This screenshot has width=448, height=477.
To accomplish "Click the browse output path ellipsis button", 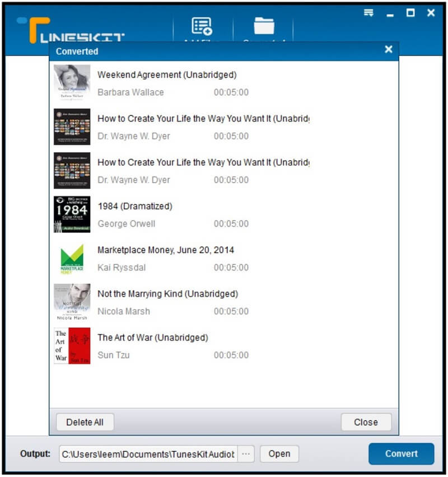I will pos(246,454).
